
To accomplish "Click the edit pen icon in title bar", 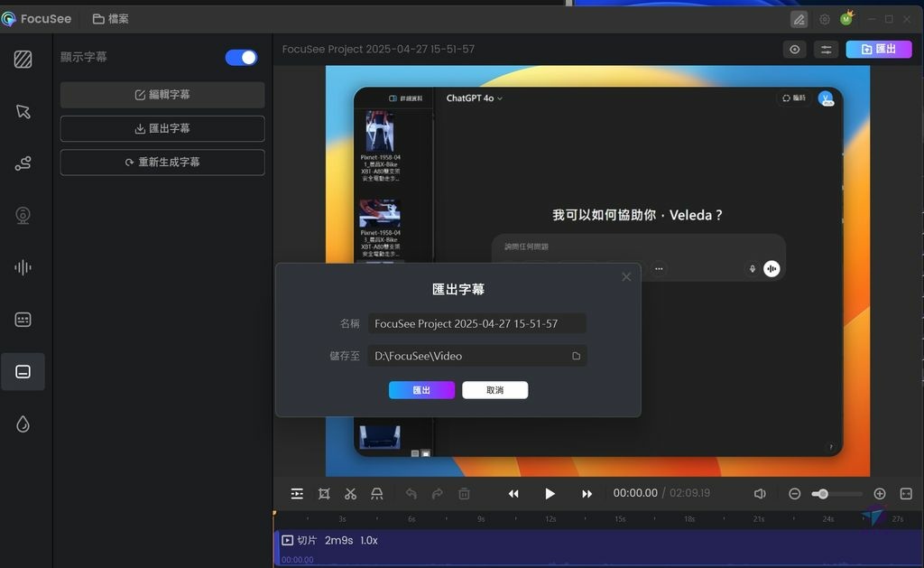I will (799, 20).
